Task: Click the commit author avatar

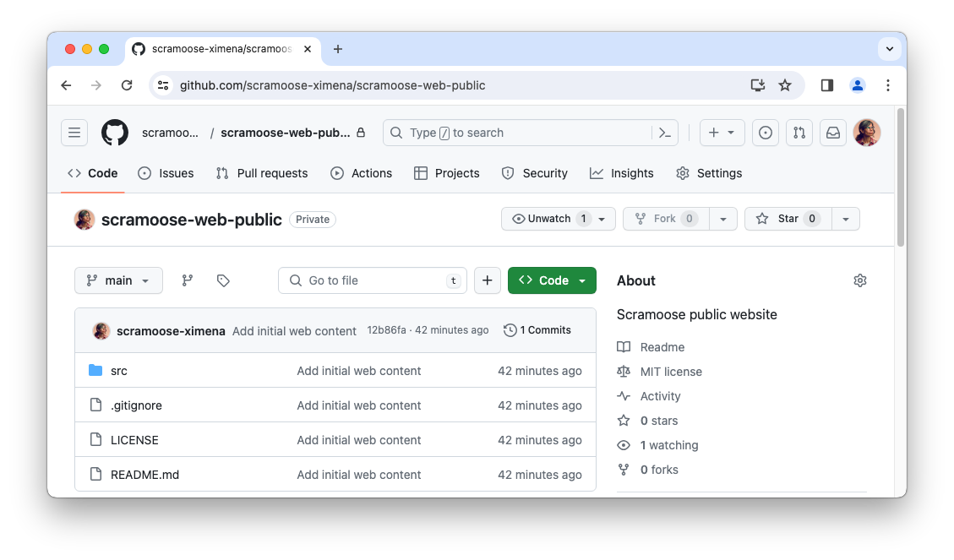Action: pyautogui.click(x=101, y=331)
